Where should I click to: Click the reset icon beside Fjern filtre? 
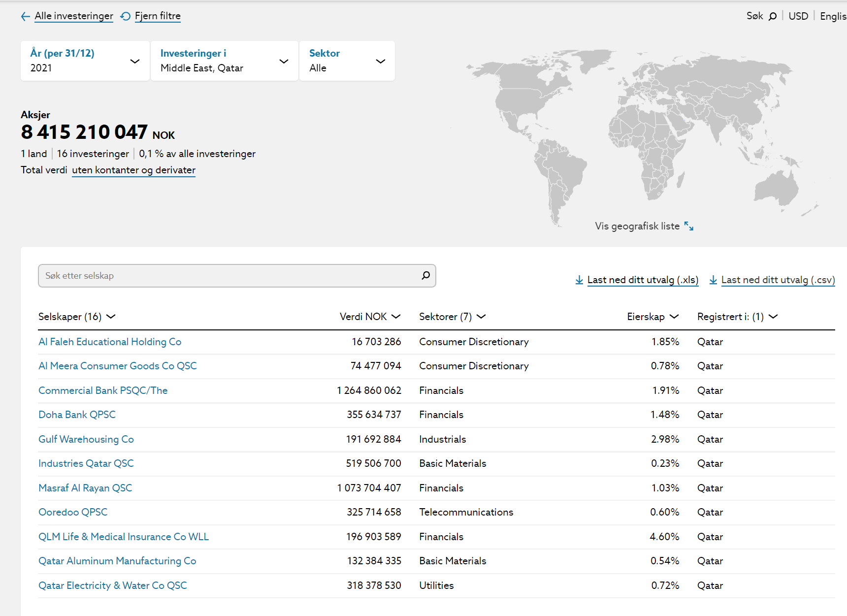tap(126, 16)
